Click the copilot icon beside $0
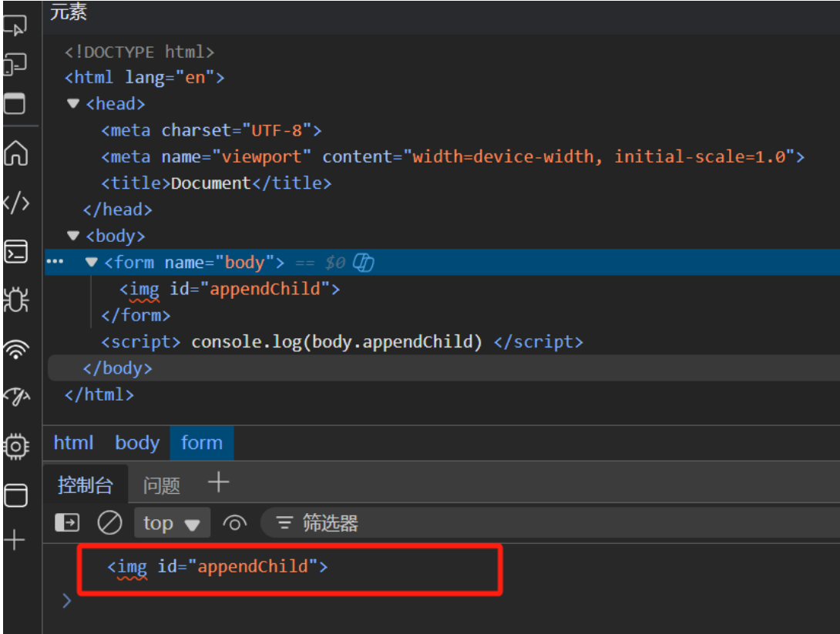Viewport: 840px width, 634px height. point(363,263)
